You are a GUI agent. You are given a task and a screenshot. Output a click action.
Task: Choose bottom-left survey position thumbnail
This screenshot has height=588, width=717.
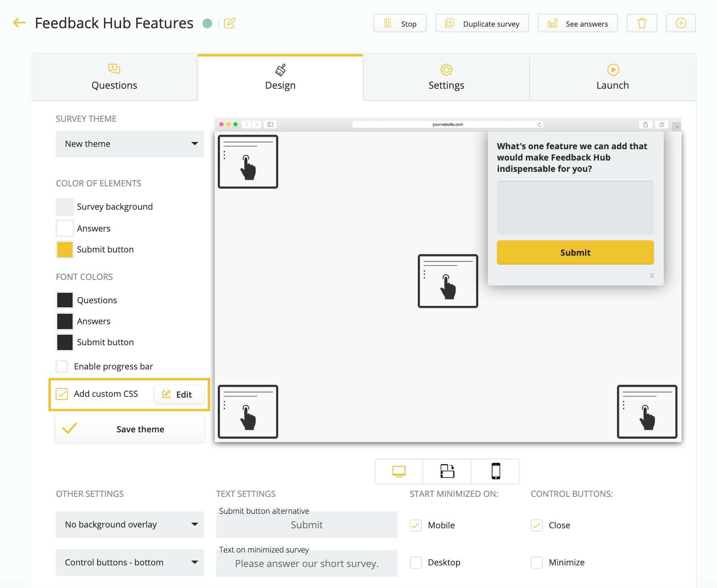[x=248, y=412]
